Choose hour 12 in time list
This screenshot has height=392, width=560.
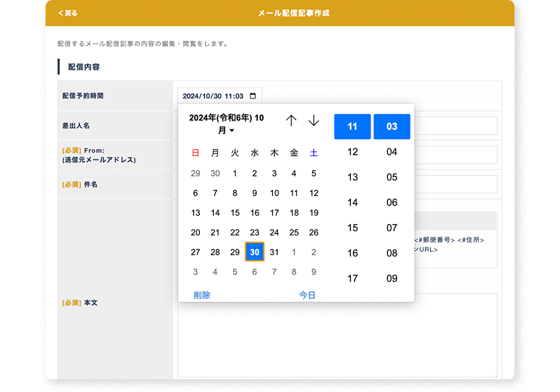(352, 152)
